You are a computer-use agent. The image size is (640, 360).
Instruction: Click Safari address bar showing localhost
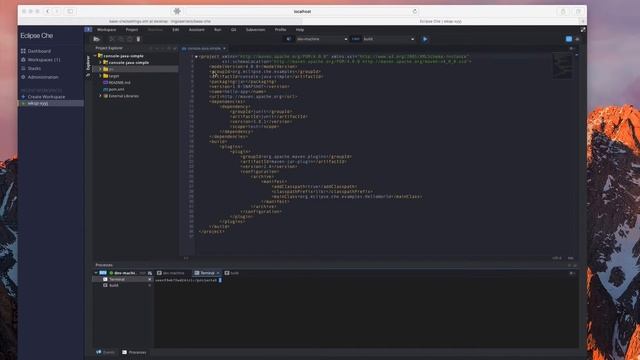pyautogui.click(x=302, y=11)
